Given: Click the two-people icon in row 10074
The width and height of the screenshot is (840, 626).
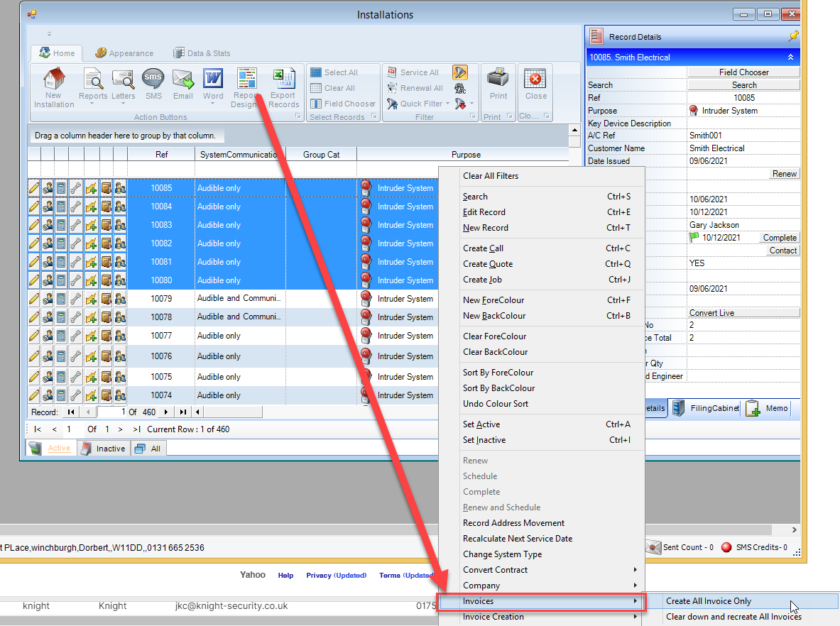Looking at the screenshot, I should pyautogui.click(x=120, y=395).
